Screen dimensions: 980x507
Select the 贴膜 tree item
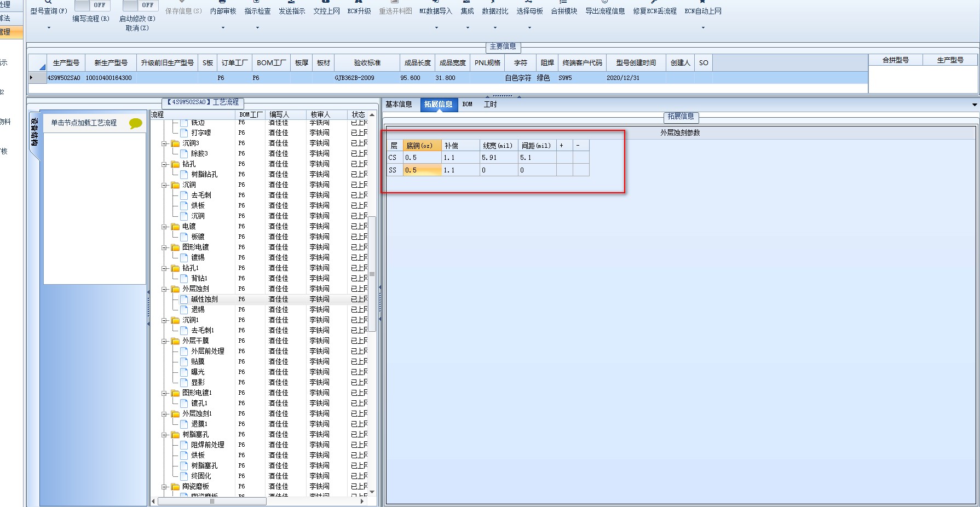198,362
